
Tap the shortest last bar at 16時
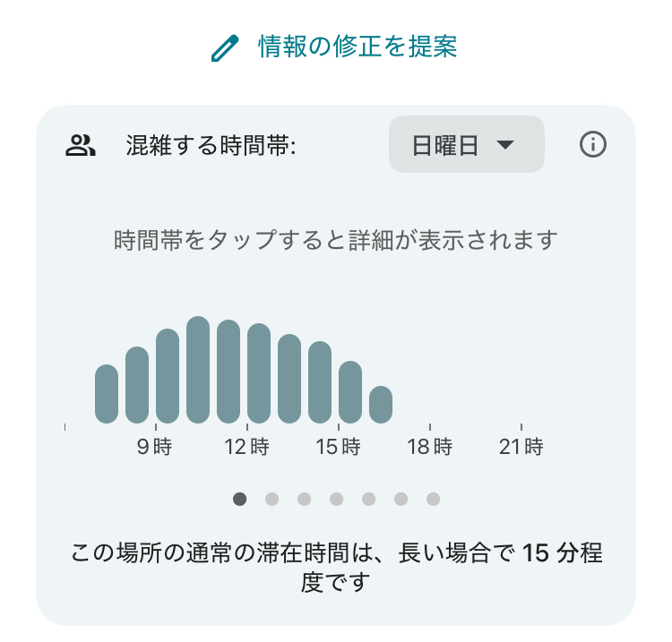381,405
